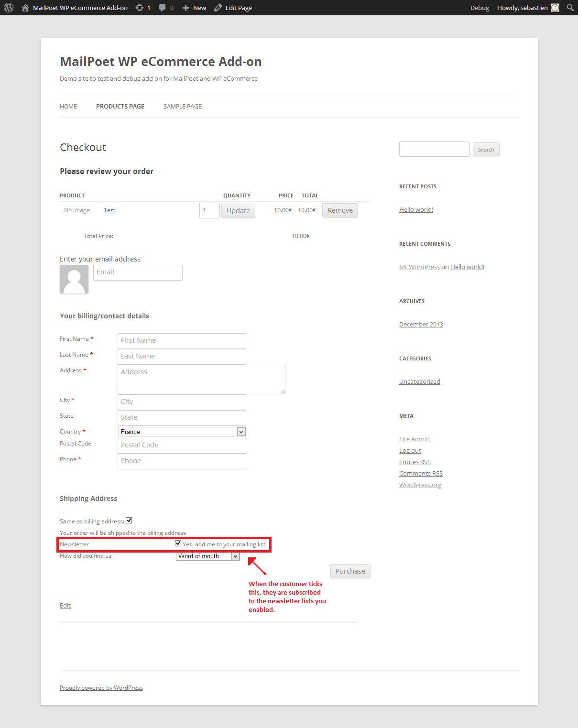Click the WordPress logo in admin bar
The height and width of the screenshot is (728, 578).
coord(9,8)
